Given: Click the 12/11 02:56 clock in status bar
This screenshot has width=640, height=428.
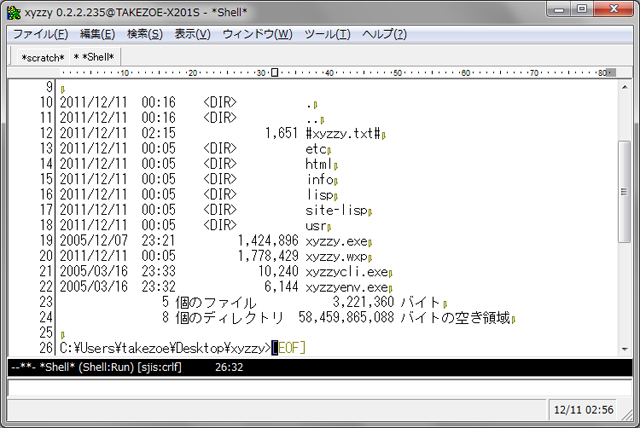Looking at the screenshot, I should tap(584, 410).
